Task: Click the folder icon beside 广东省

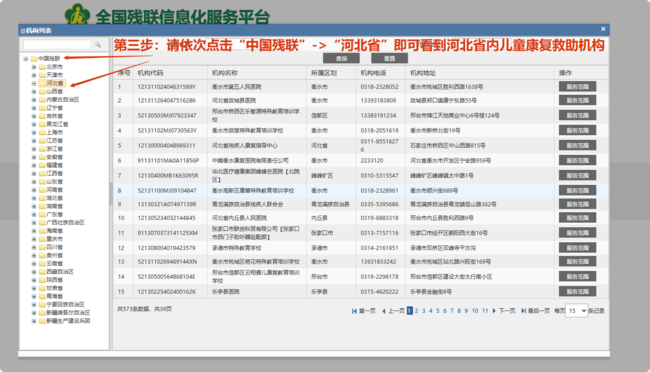Action: (42, 214)
